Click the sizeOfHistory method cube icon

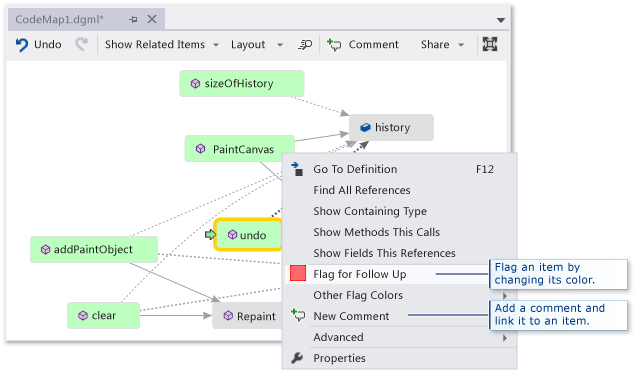196,84
